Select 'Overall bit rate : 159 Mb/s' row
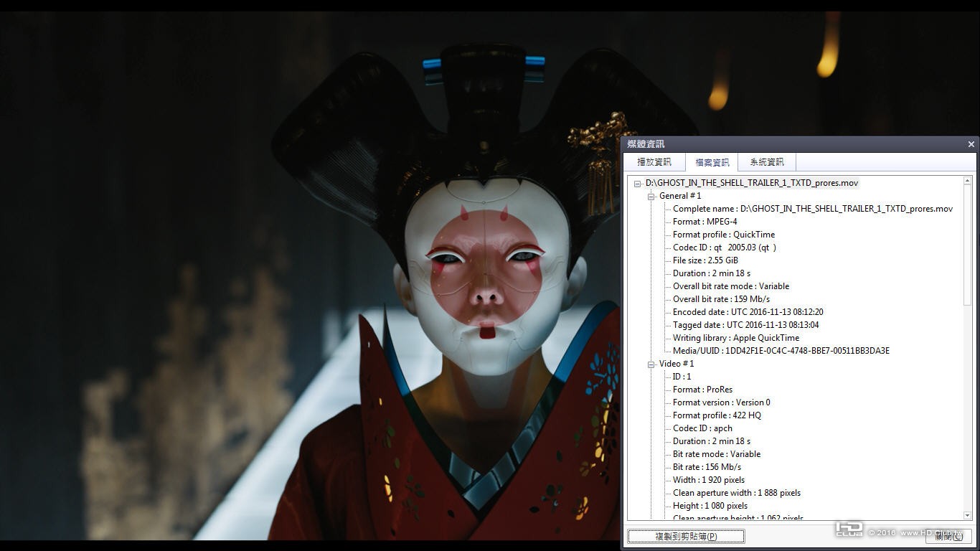Image resolution: width=980 pixels, height=551 pixels. pyautogui.click(x=722, y=299)
